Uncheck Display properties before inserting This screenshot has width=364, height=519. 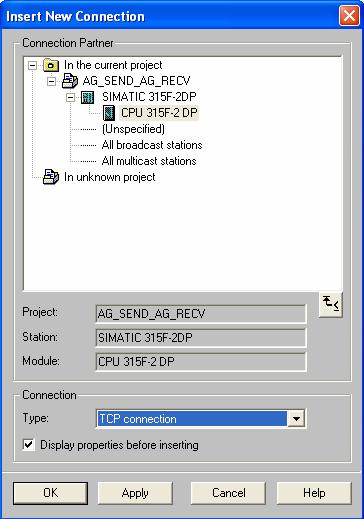click(x=29, y=445)
